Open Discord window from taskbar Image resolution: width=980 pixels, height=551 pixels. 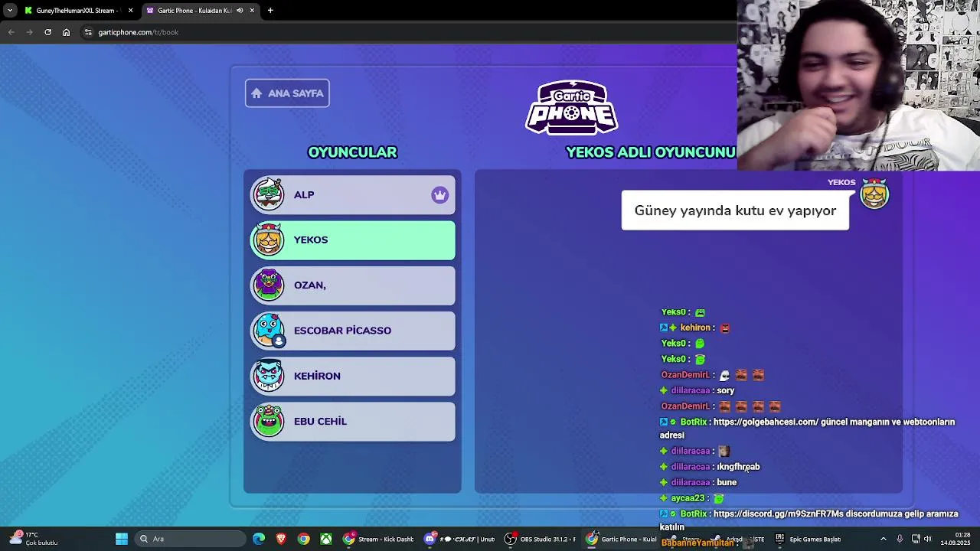click(x=459, y=539)
